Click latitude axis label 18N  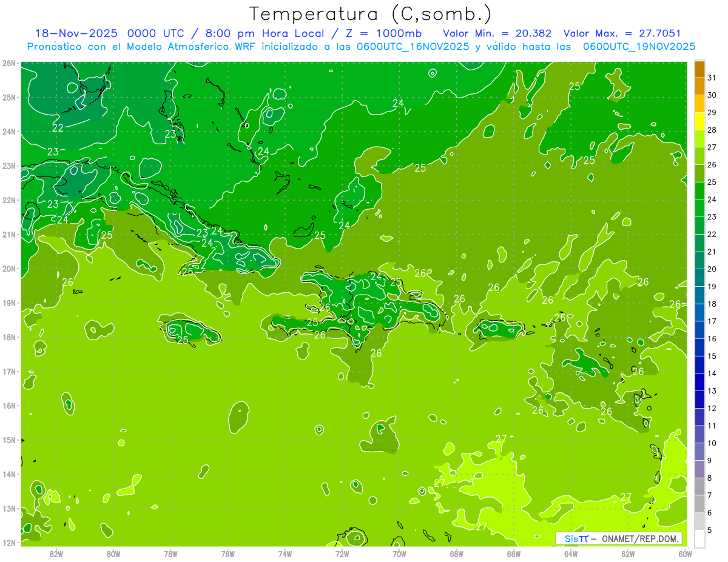tap(8, 337)
